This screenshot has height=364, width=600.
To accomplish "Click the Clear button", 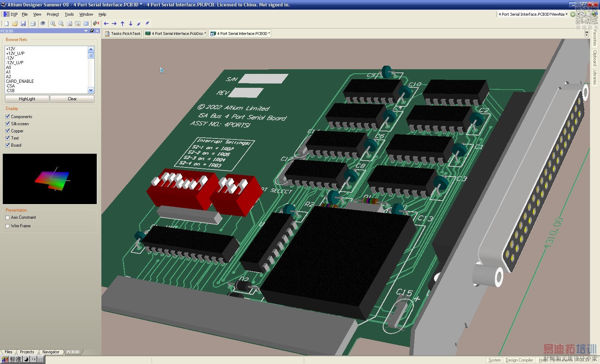I will [x=72, y=99].
